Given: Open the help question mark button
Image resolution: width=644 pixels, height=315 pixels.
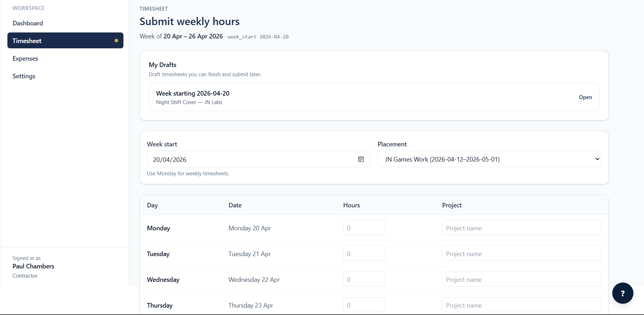Looking at the screenshot, I should tap(622, 293).
